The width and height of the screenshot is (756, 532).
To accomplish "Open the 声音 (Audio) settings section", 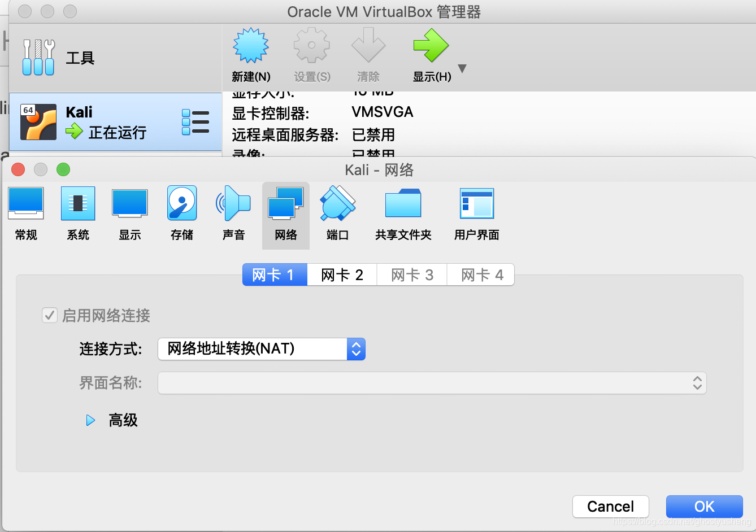I will pos(233,215).
